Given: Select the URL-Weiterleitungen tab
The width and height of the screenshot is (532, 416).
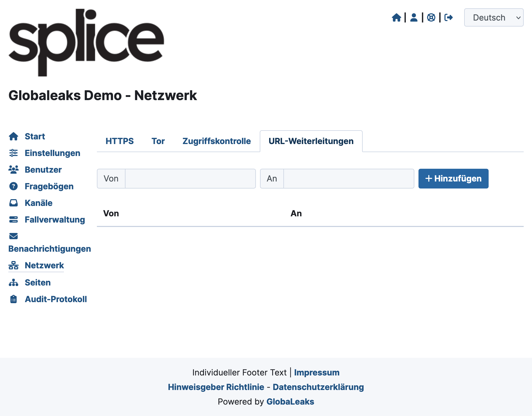Looking at the screenshot, I should [x=311, y=141].
